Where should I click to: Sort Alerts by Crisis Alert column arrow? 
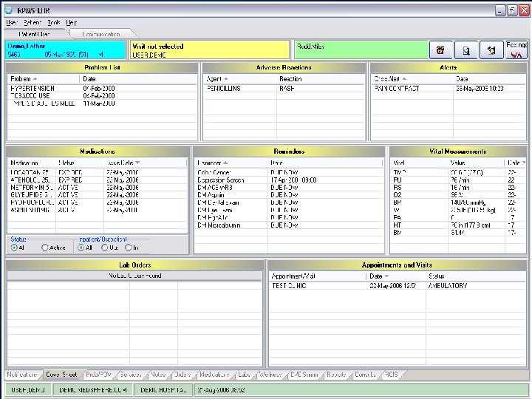(x=404, y=79)
